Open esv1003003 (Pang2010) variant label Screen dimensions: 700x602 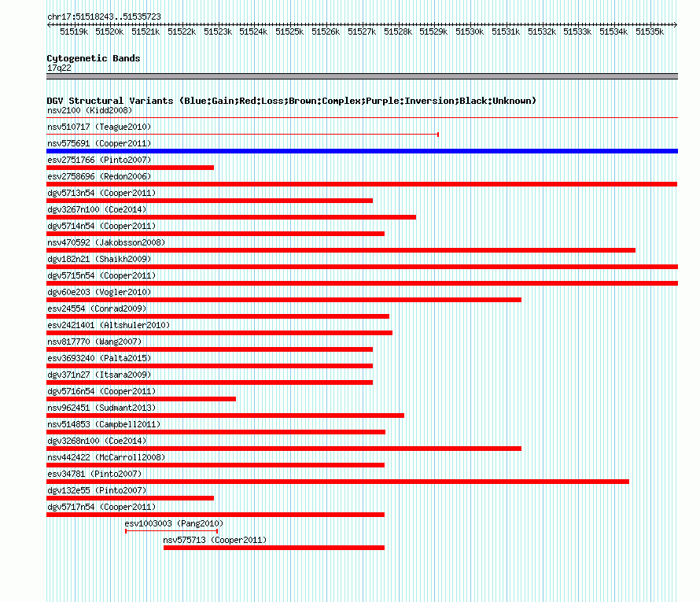click(174, 523)
